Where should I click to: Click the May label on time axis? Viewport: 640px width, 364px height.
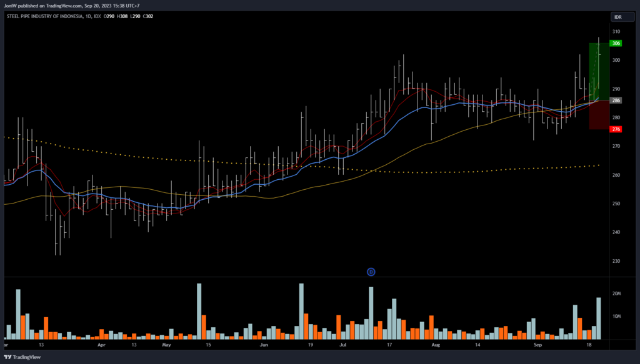tap(166, 344)
